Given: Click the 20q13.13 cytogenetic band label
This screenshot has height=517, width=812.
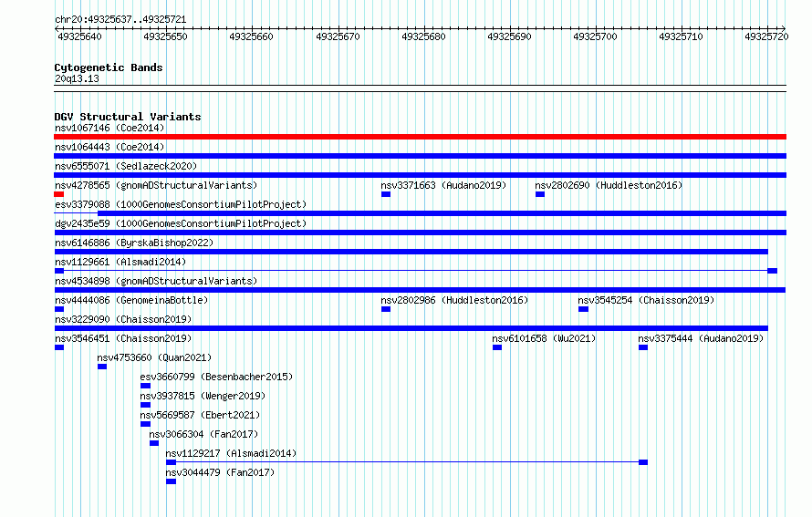Looking at the screenshot, I should click(x=77, y=78).
